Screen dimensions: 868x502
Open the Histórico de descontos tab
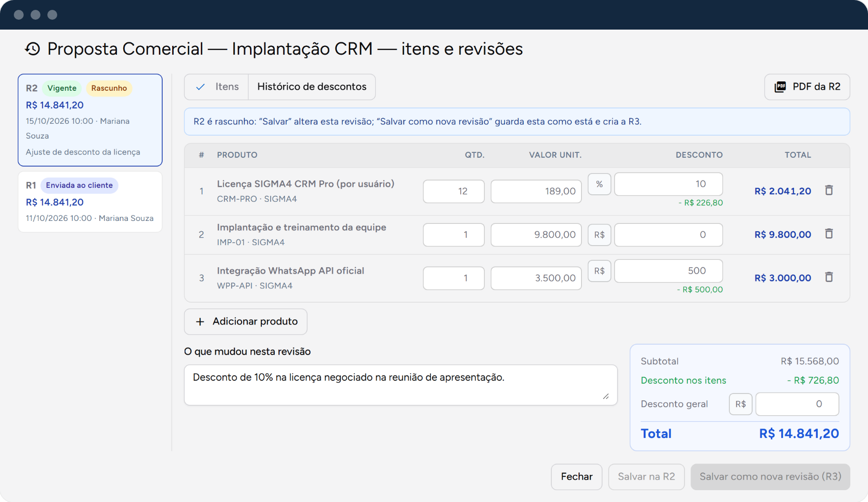(x=312, y=87)
